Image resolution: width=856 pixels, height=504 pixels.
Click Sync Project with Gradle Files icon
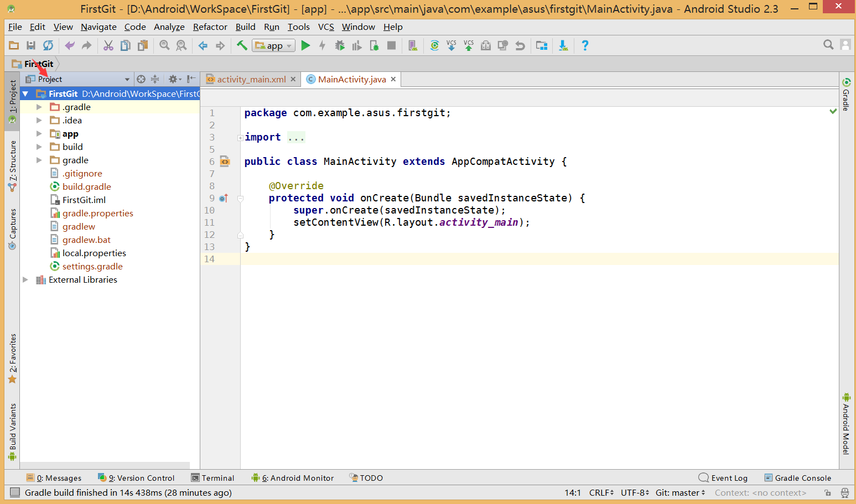[x=434, y=46]
